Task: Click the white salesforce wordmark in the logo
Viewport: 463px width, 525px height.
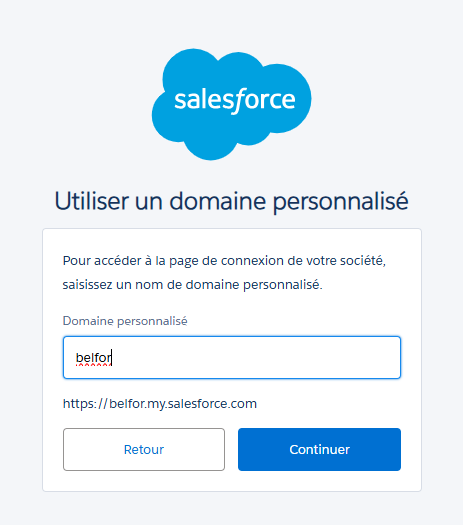Action: [x=235, y=100]
